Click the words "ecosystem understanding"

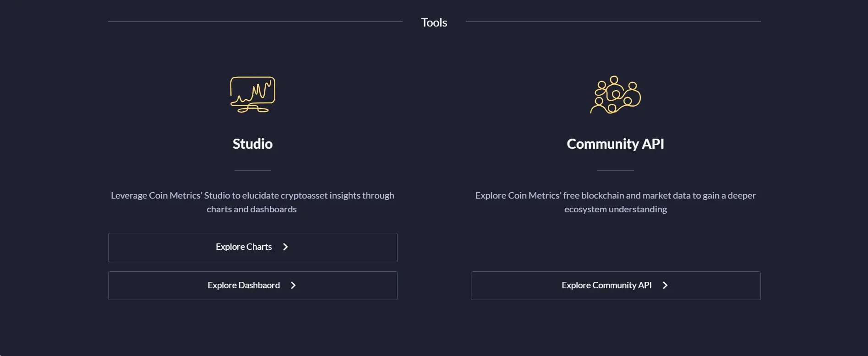point(615,209)
